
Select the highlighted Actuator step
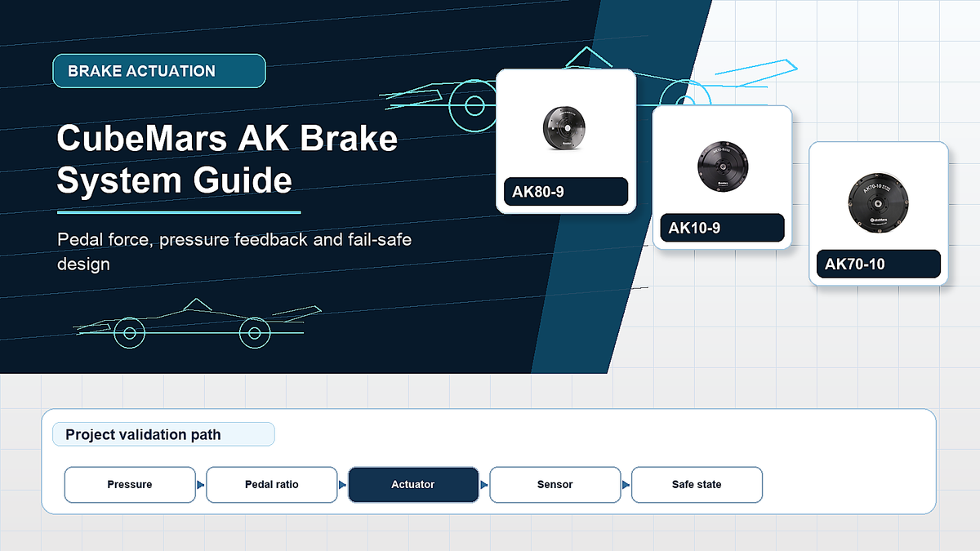tap(413, 484)
